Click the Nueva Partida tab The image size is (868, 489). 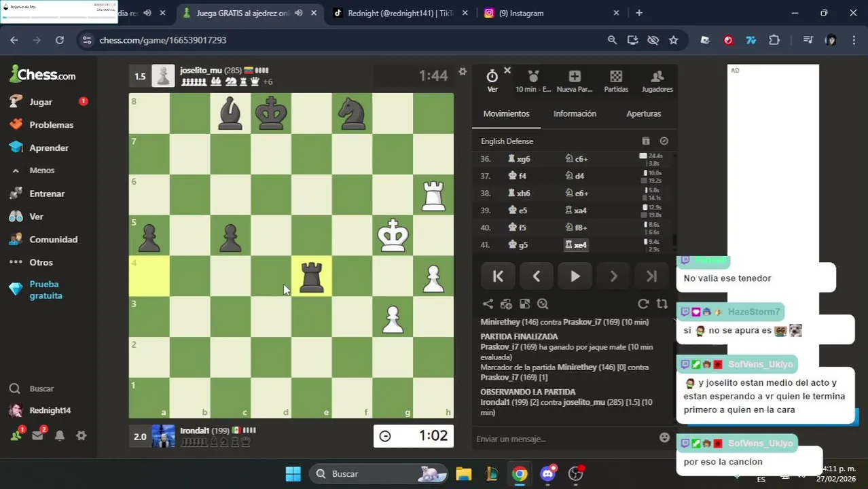575,81
